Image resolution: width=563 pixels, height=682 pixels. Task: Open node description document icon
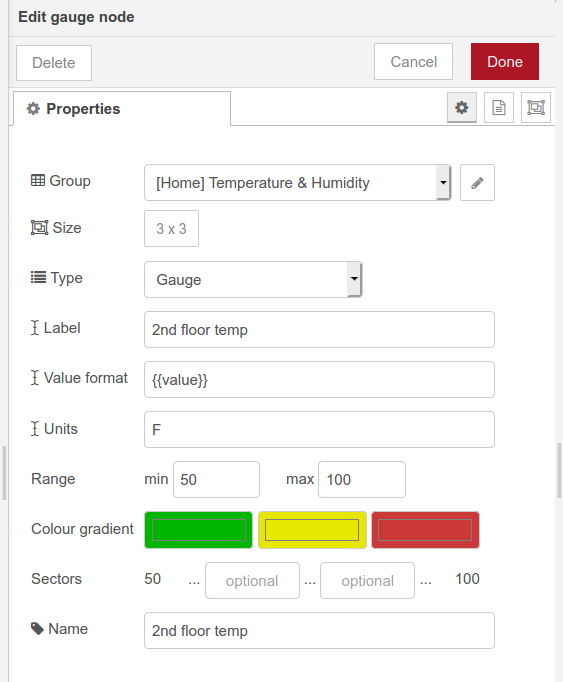tap(499, 107)
